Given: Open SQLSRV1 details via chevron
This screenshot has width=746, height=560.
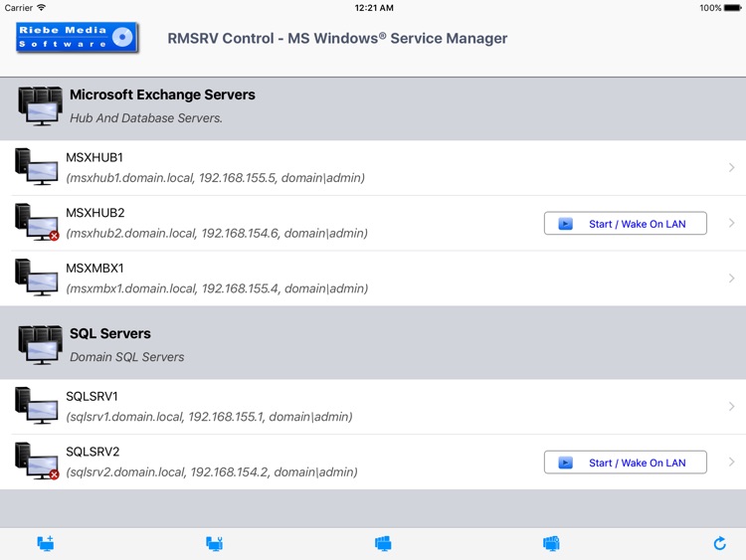Looking at the screenshot, I should (x=732, y=406).
